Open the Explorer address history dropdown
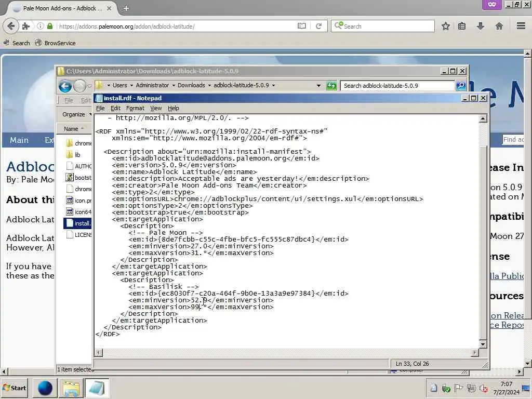 (318, 86)
